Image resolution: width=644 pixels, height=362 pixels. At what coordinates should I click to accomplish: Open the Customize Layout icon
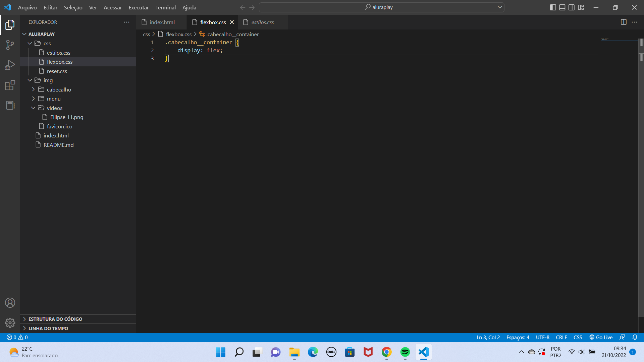coord(581,7)
